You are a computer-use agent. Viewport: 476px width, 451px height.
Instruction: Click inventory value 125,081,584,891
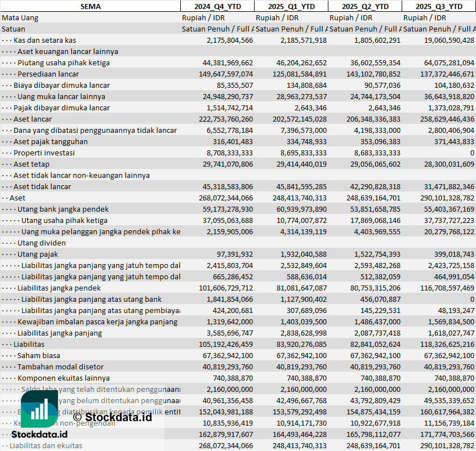(300, 74)
